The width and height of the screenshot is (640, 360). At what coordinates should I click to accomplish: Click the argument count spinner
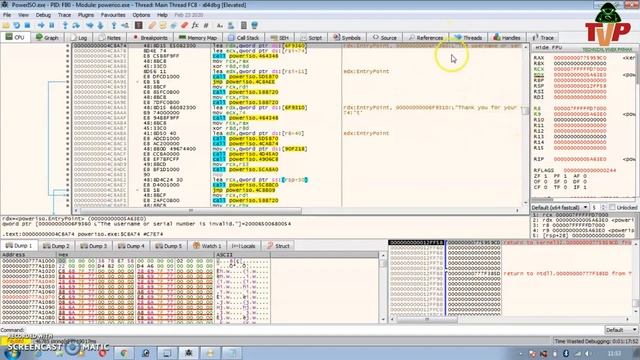click(x=598, y=207)
